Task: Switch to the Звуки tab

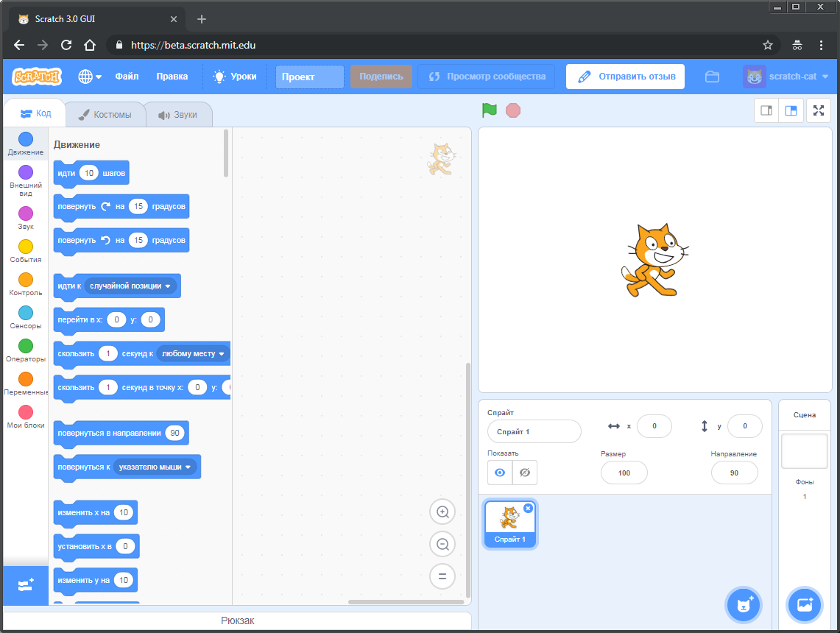Action: 178,115
